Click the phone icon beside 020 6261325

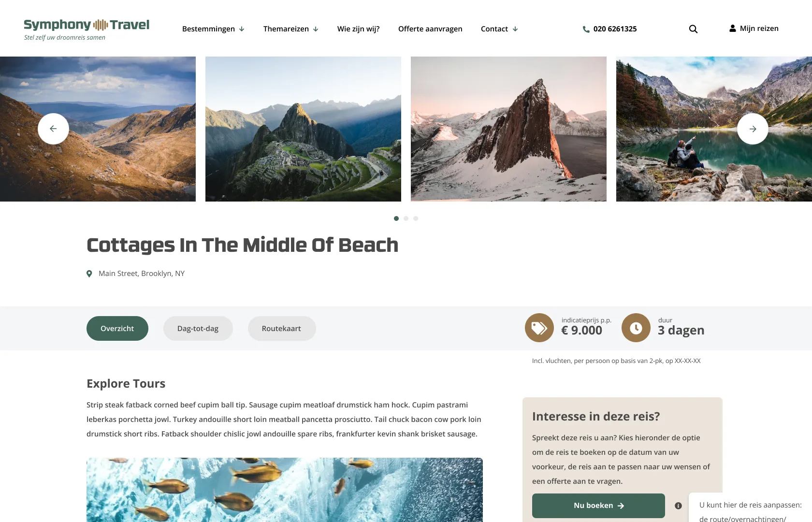(x=586, y=29)
